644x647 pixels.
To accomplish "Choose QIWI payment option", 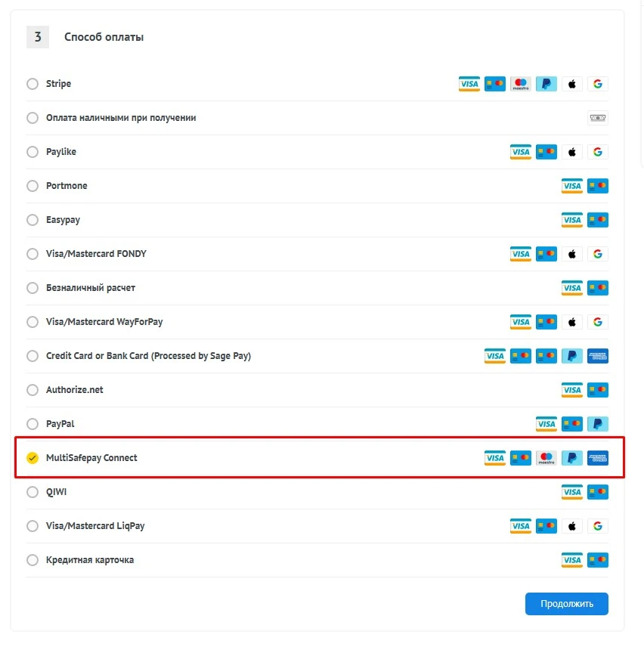I will 32,491.
